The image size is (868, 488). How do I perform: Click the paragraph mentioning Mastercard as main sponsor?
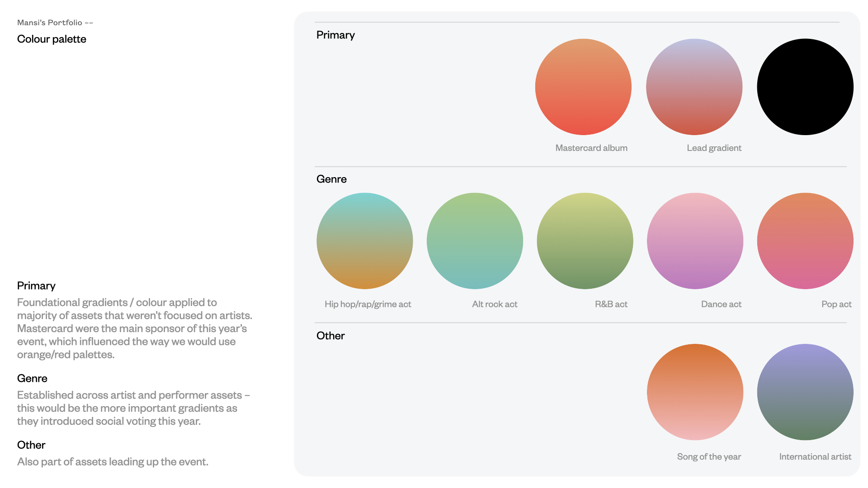click(x=134, y=328)
